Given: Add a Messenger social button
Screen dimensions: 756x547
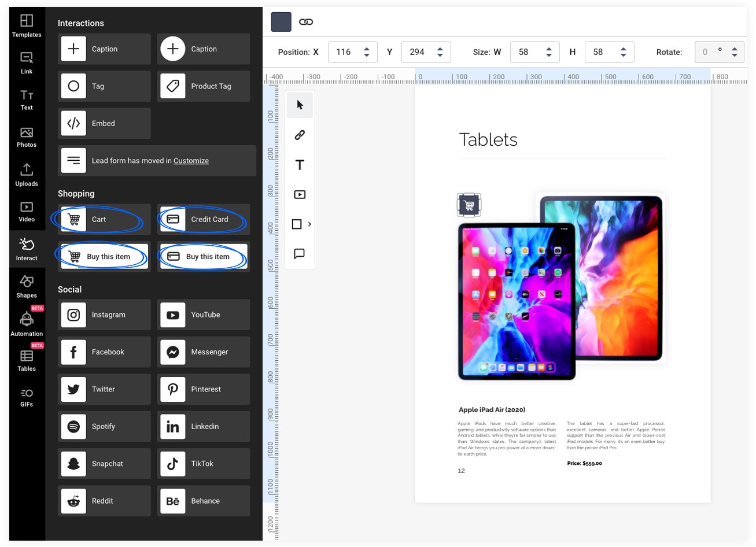Looking at the screenshot, I should [204, 352].
